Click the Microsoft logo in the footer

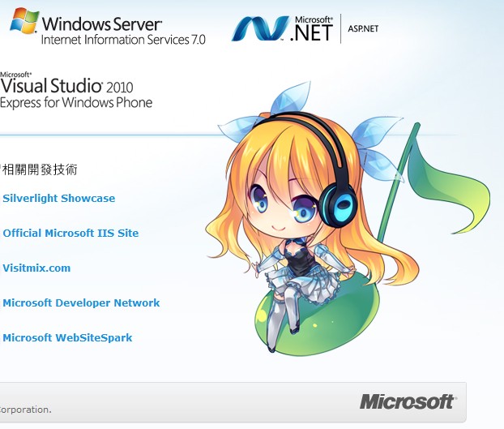click(x=408, y=401)
